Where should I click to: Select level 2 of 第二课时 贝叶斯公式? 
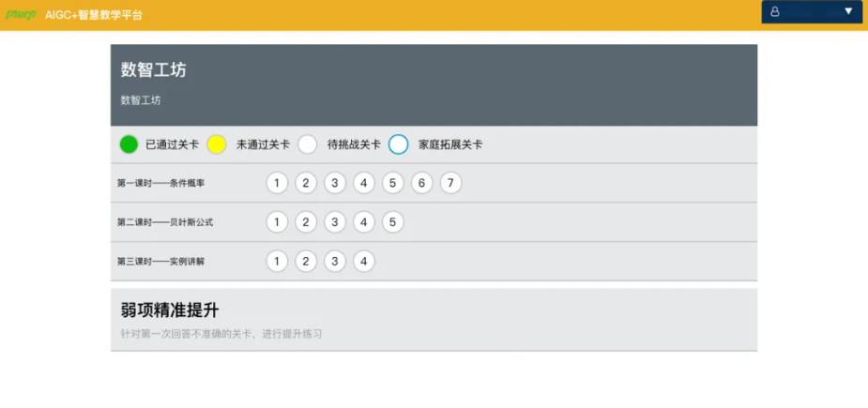point(306,222)
